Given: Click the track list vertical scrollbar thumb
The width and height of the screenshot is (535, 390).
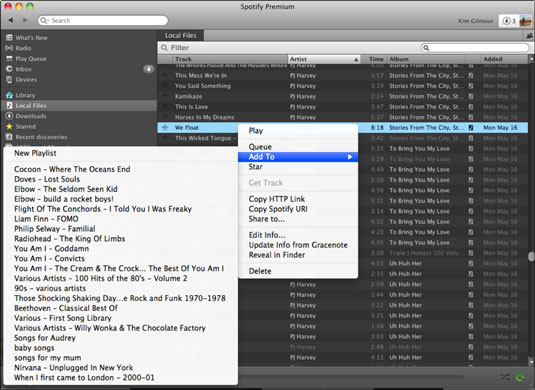Looking at the screenshot, I should 531,257.
